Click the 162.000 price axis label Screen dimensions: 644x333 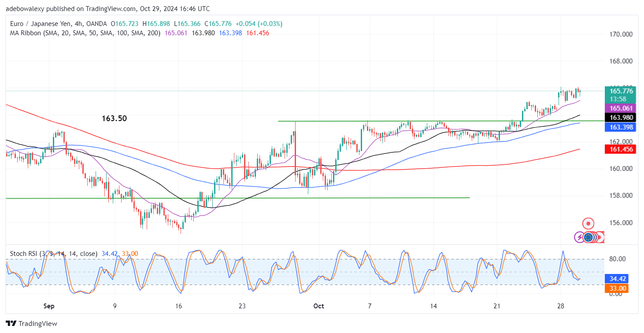tap(621, 142)
